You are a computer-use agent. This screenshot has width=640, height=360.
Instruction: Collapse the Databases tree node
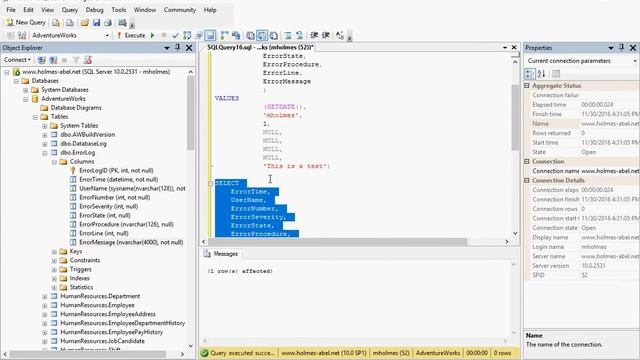pos(16,81)
